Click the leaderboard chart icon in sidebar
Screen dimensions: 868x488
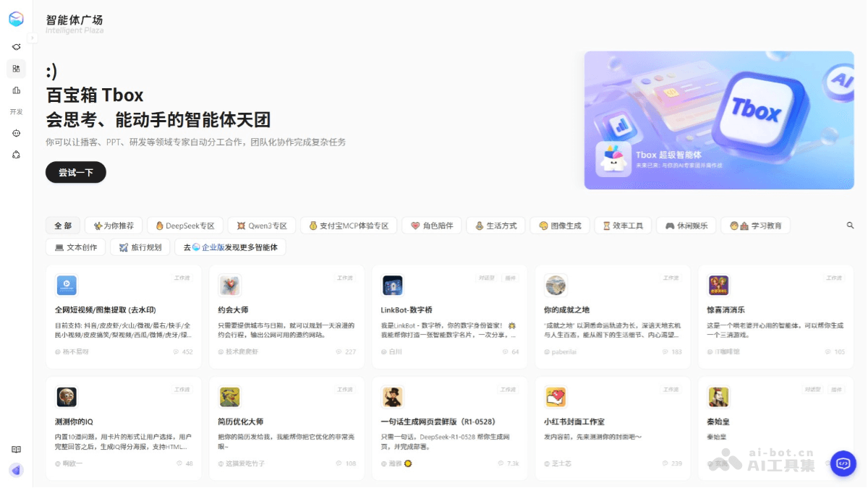click(x=16, y=90)
